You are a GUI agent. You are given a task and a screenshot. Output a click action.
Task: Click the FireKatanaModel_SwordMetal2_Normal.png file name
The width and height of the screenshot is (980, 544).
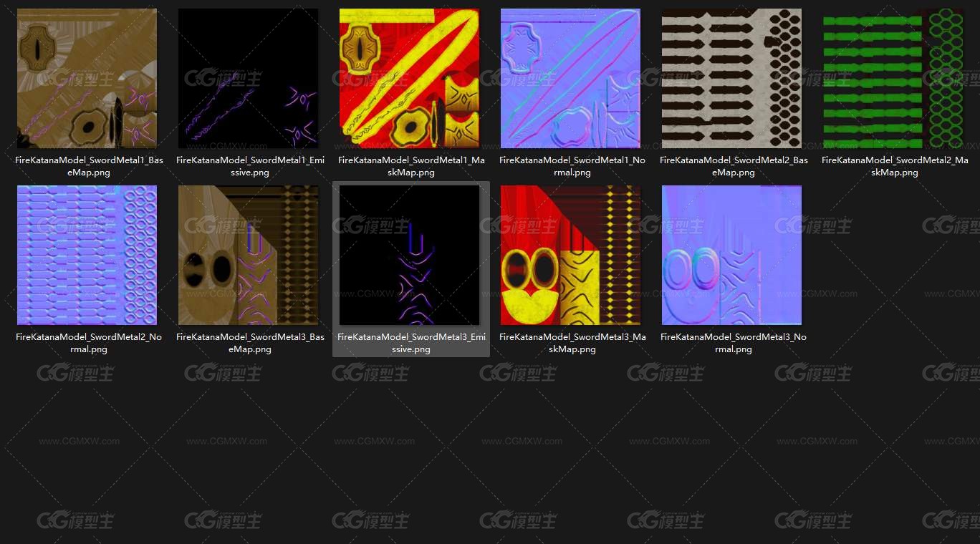[x=89, y=343]
